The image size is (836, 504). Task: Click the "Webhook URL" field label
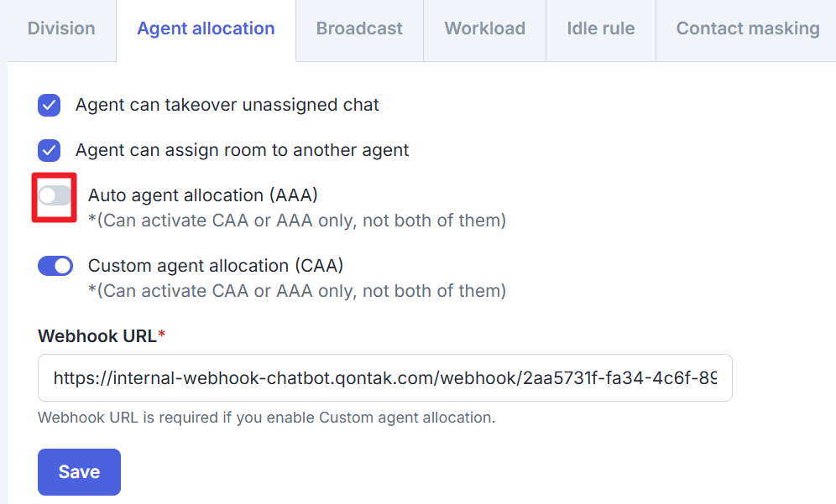pyautogui.click(x=97, y=336)
